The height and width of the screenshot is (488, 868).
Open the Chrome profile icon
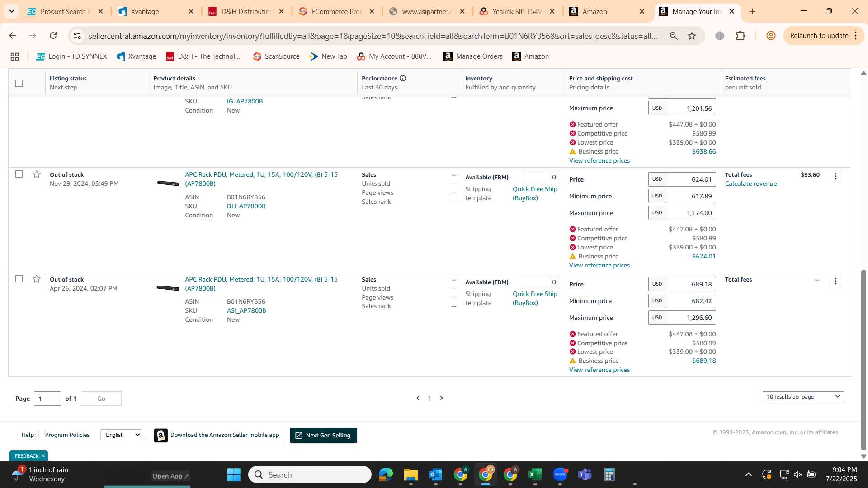click(x=771, y=36)
